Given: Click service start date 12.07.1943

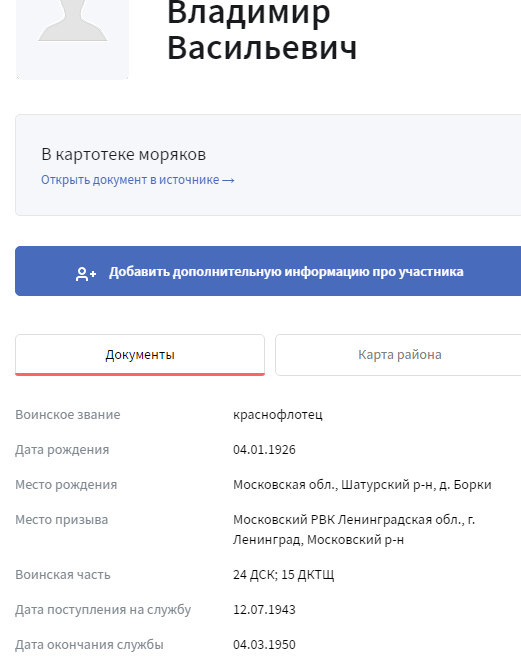Looking at the screenshot, I should pos(264,610).
